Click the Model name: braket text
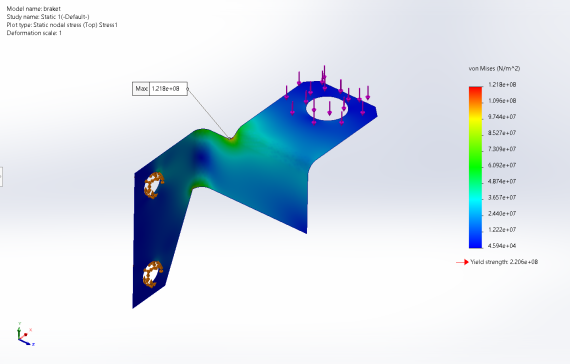This screenshot has height=364, width=570. pyautogui.click(x=33, y=9)
